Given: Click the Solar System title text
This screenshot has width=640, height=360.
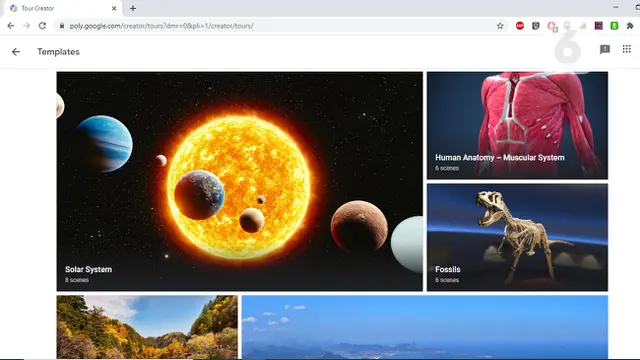Looking at the screenshot, I should click(88, 269).
